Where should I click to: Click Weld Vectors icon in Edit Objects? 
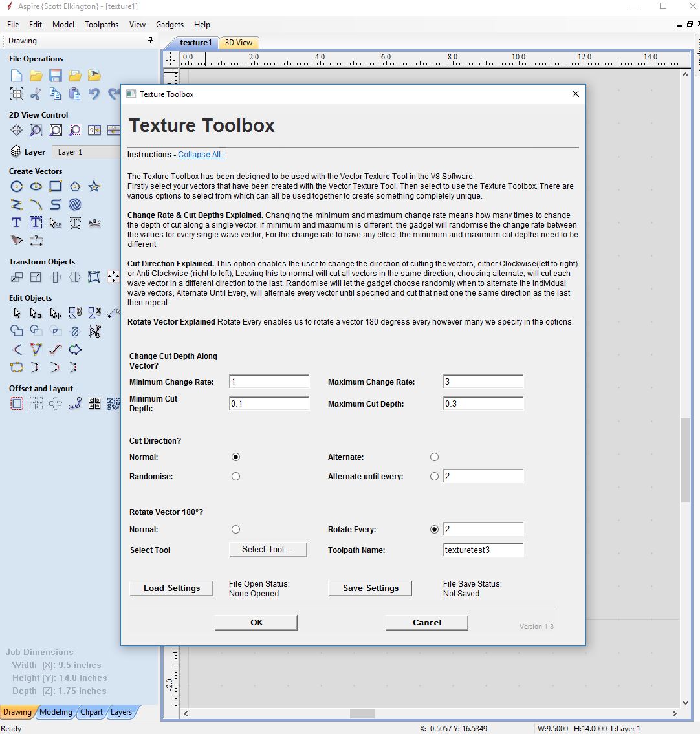16,331
